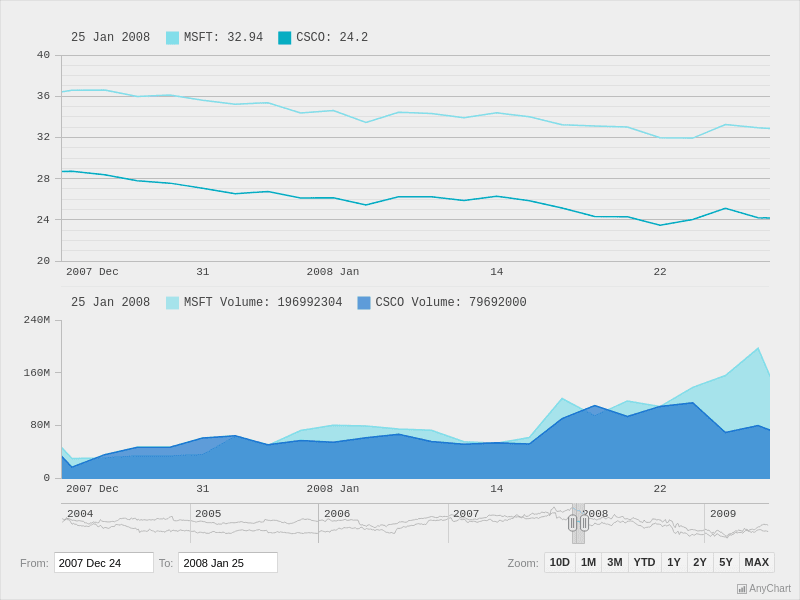800x600 pixels.
Task: Open the AnyChart credits link
Action: coord(764,589)
